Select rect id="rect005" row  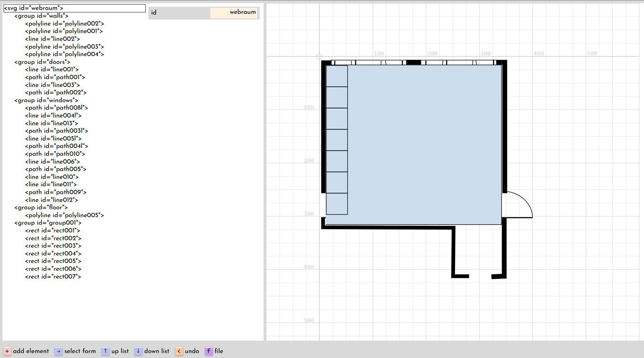[53, 261]
